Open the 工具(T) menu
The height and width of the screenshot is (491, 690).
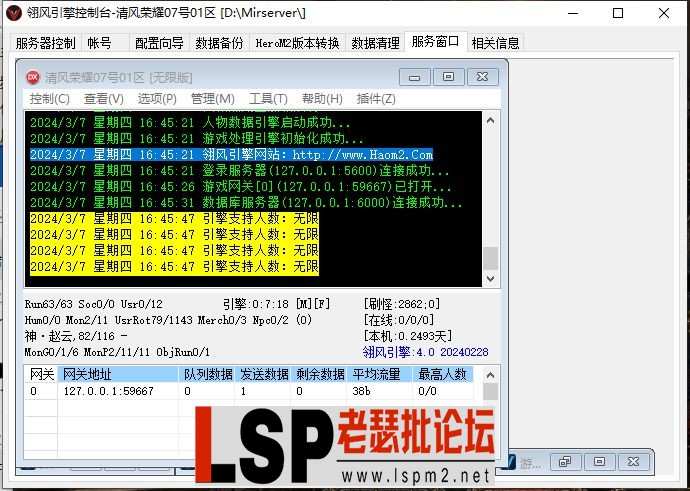(268, 99)
